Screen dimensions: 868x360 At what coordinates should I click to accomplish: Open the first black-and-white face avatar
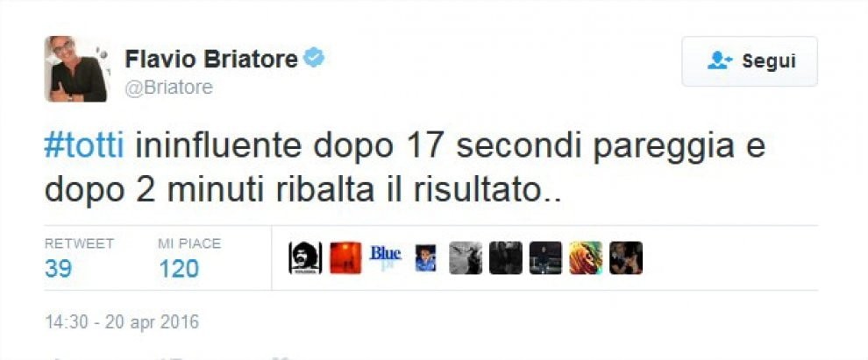coord(305,258)
